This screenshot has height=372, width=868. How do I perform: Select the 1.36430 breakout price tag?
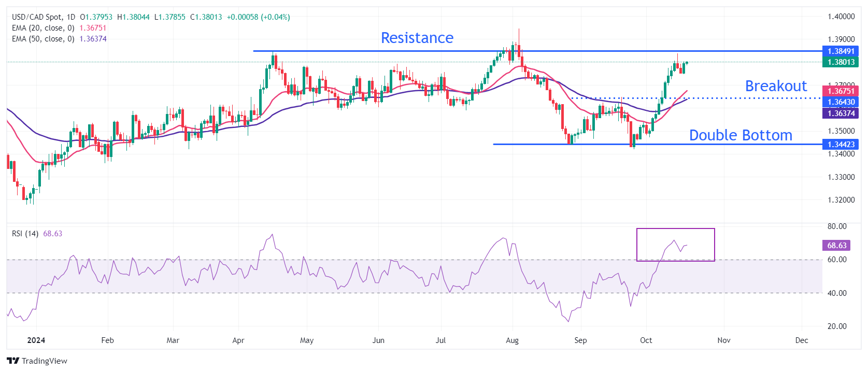840,102
